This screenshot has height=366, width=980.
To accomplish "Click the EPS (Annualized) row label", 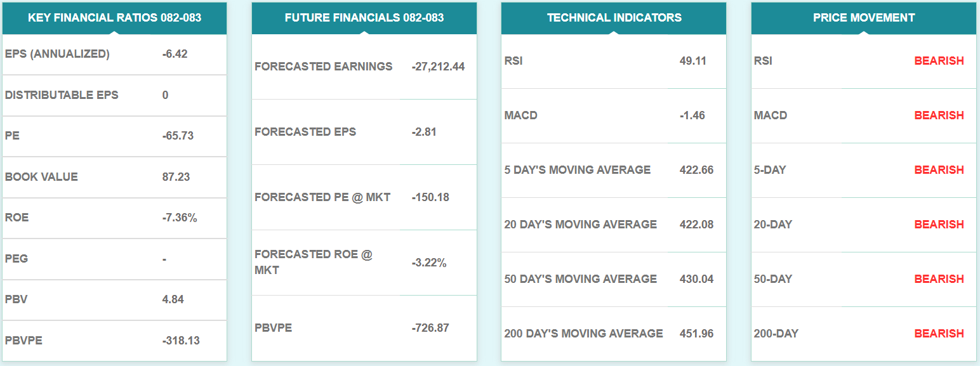I will coord(57,54).
